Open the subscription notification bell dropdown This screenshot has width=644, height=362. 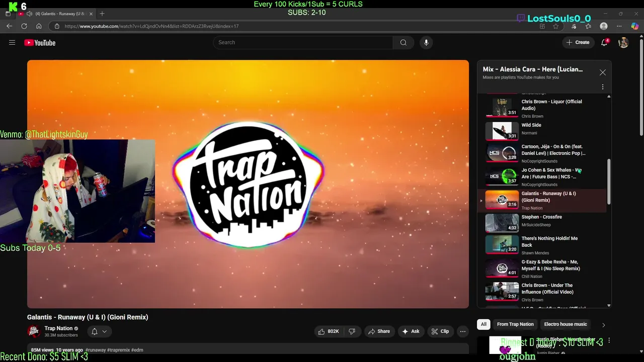(x=99, y=331)
